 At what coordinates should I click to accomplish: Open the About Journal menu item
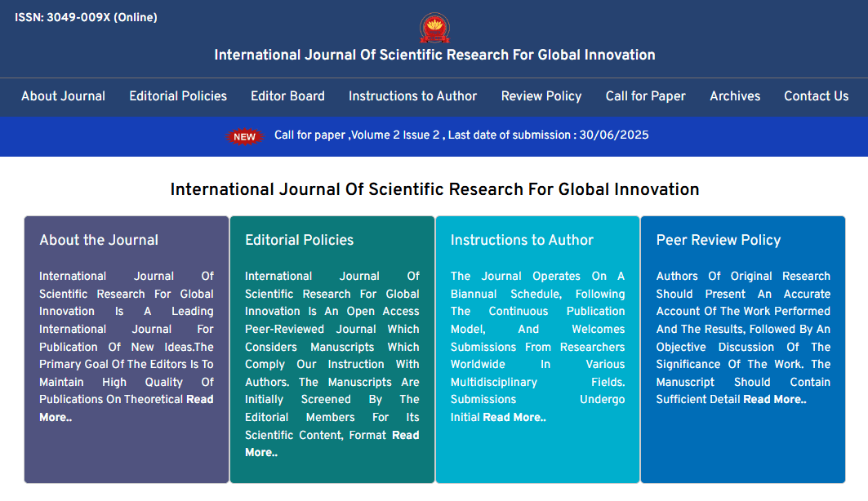(63, 97)
